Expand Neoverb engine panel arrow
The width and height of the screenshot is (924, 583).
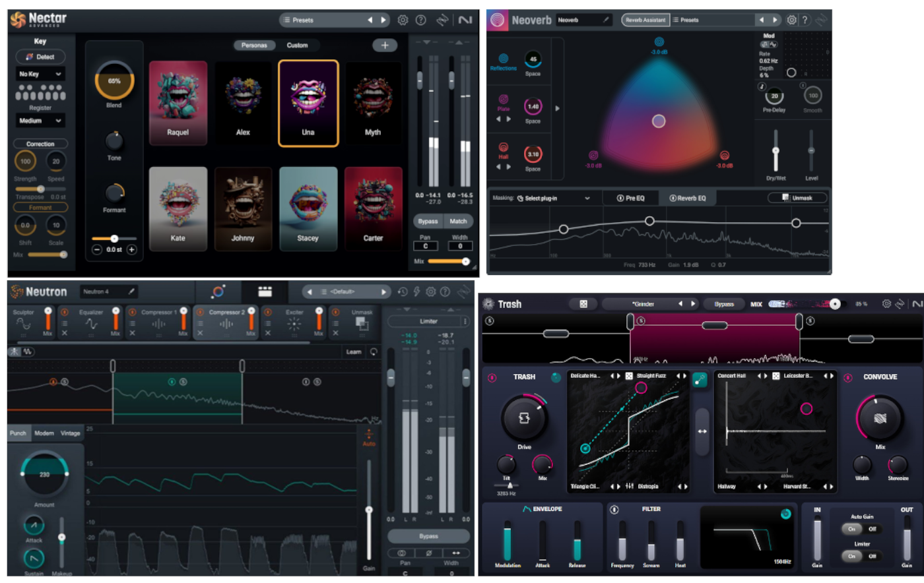[557, 109]
